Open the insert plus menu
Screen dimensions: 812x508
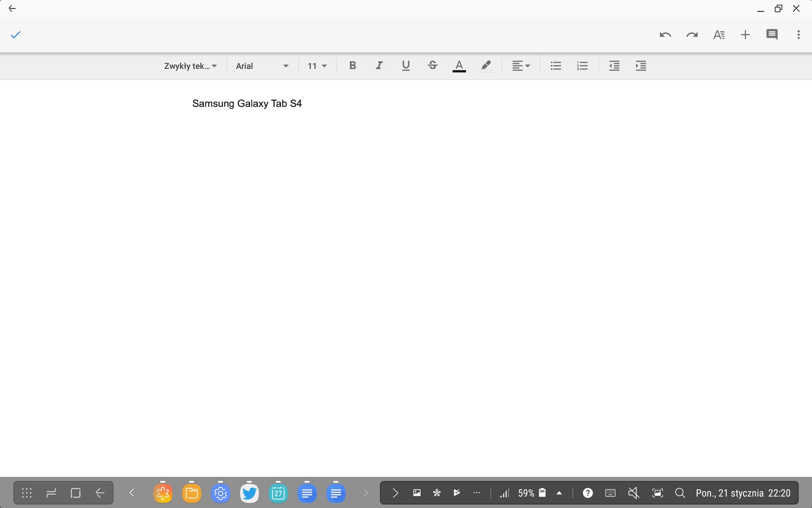745,34
